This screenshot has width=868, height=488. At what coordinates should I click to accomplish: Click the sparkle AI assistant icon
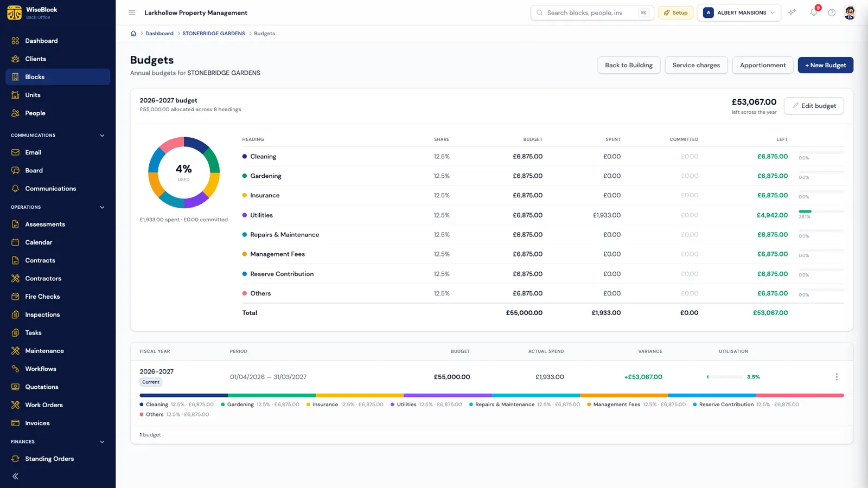(x=792, y=12)
